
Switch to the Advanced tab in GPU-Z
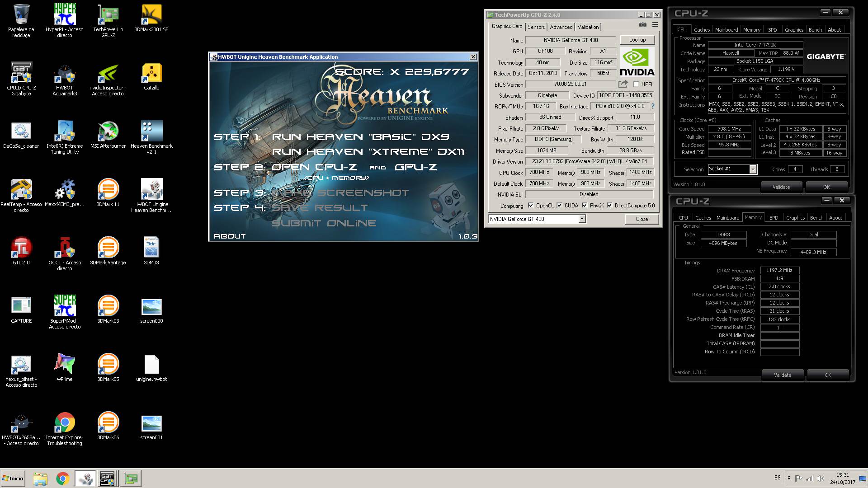point(561,27)
